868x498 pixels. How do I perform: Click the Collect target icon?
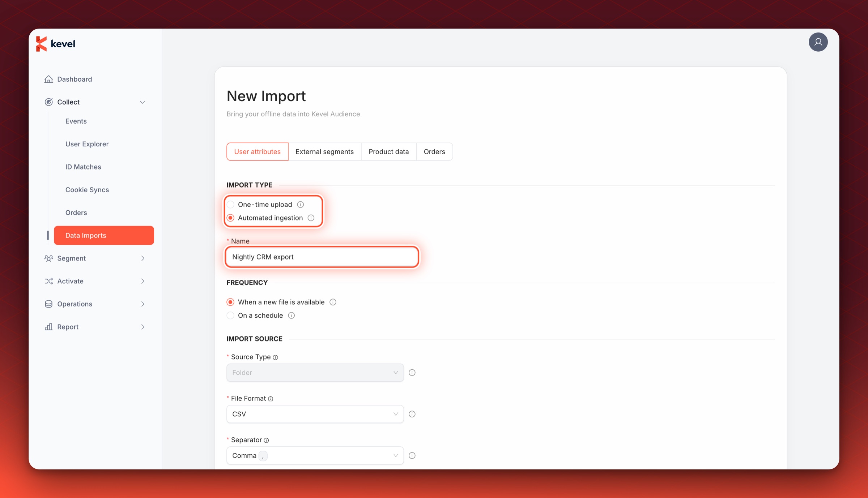(x=48, y=102)
